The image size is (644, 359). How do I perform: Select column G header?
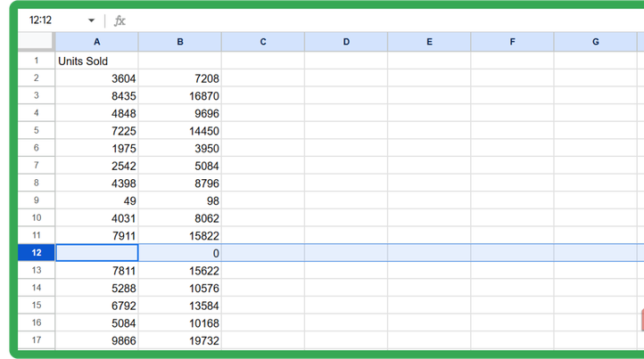tap(595, 42)
